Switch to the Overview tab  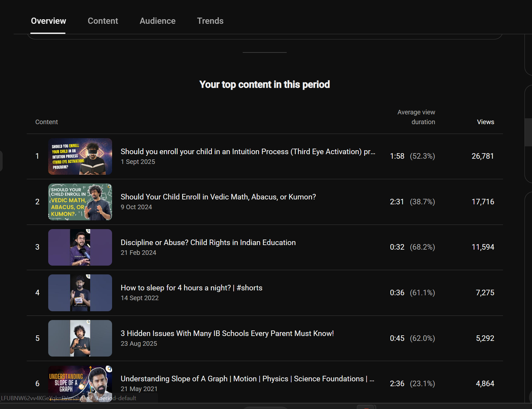48,21
